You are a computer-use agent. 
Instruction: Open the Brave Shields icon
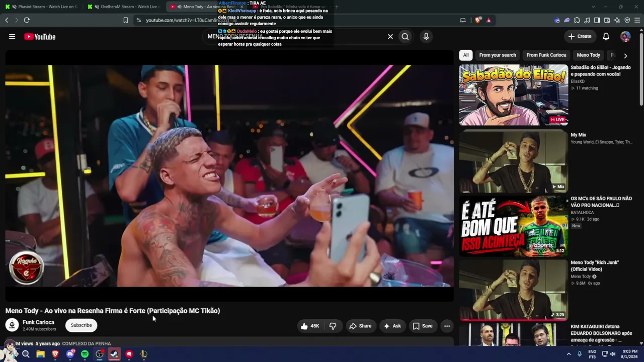pos(477,20)
